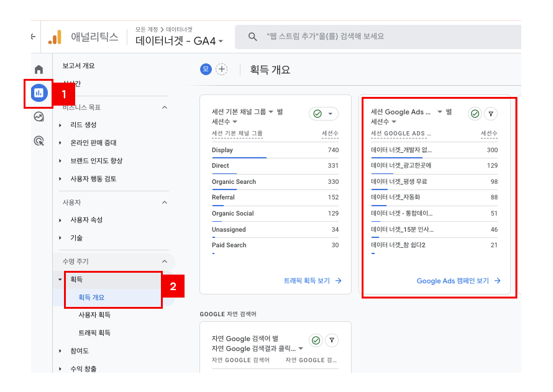Expand the 기술 item
This screenshot has width=553, height=392.
coord(60,238)
